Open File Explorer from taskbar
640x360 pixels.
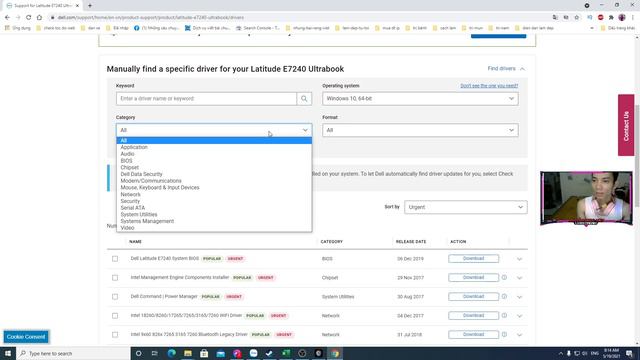(188, 353)
